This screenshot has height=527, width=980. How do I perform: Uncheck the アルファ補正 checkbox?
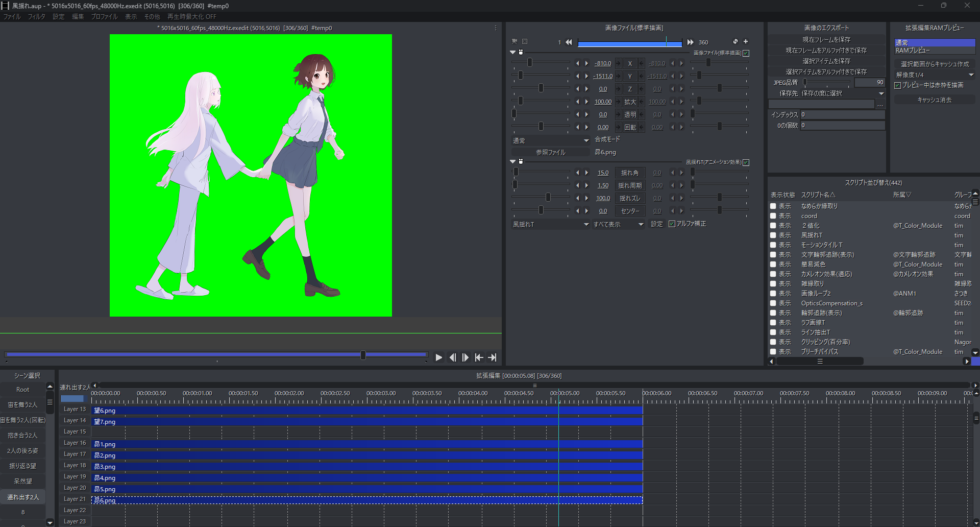672,224
